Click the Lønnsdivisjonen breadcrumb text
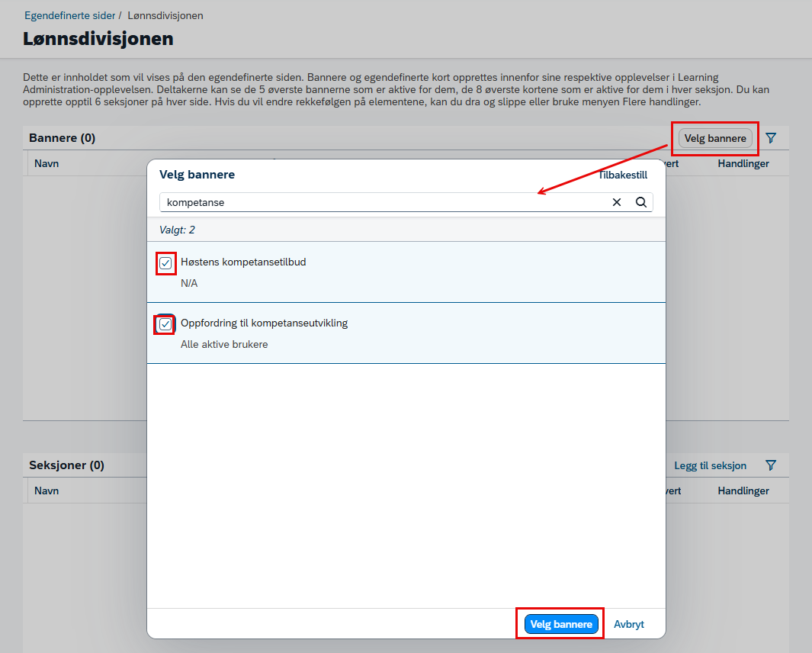Screen dimensions: 812x653 (165, 15)
